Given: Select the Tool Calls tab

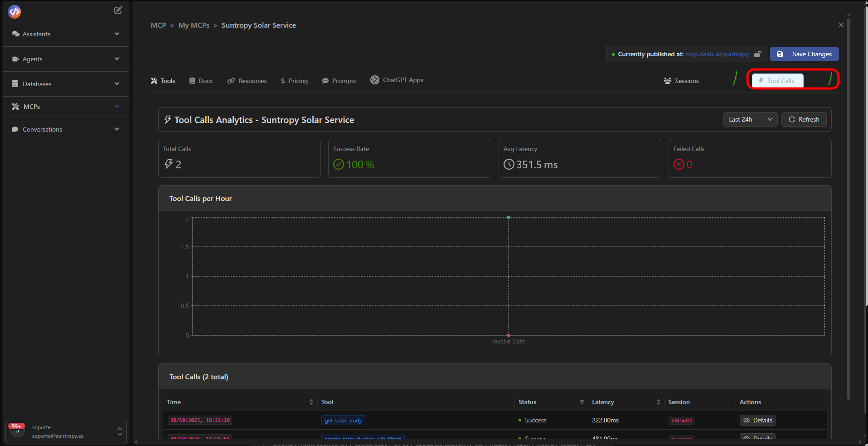Looking at the screenshot, I should [778, 81].
